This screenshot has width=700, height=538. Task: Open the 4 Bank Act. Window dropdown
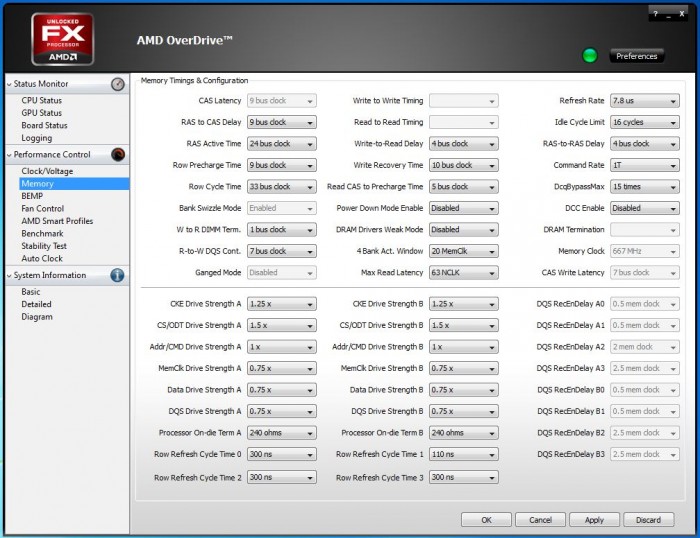tap(463, 251)
